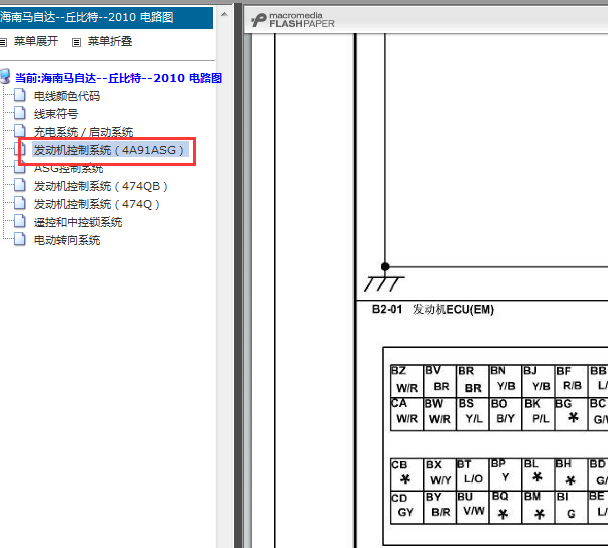The image size is (608, 548).
Task: Click the B2-01 发动机ECU(EM) connector title
Action: 433,309
